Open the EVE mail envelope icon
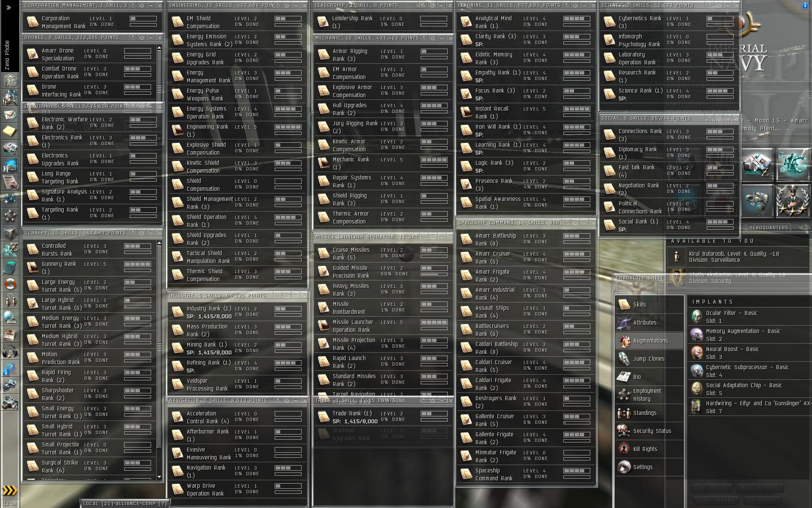 [10, 115]
